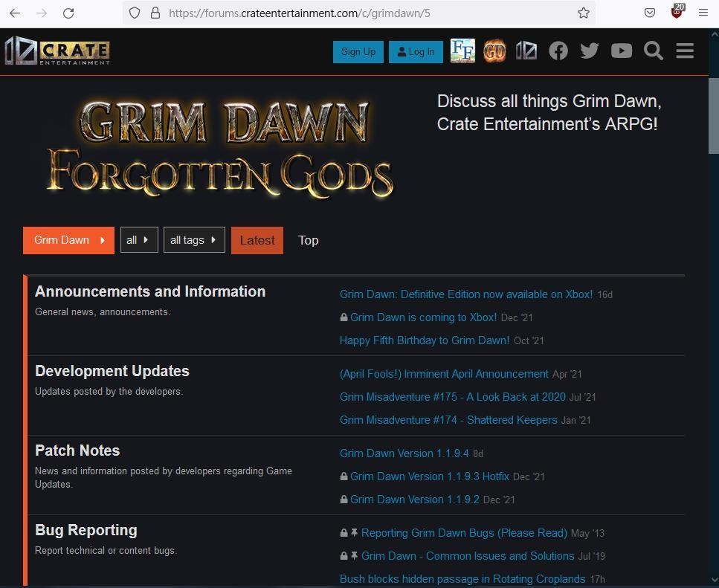
Task: Open the Firefox application menu
Action: click(703, 13)
